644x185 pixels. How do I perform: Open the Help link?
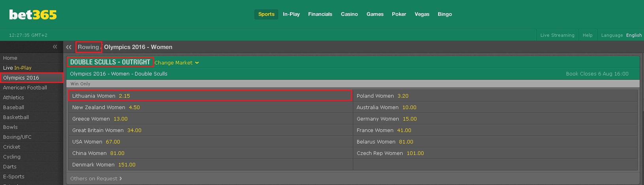point(588,35)
